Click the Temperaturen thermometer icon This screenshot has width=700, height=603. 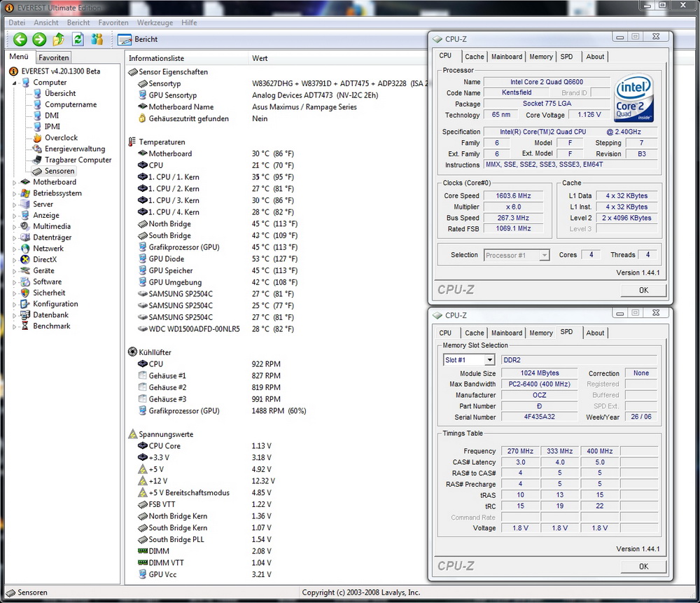click(x=132, y=142)
